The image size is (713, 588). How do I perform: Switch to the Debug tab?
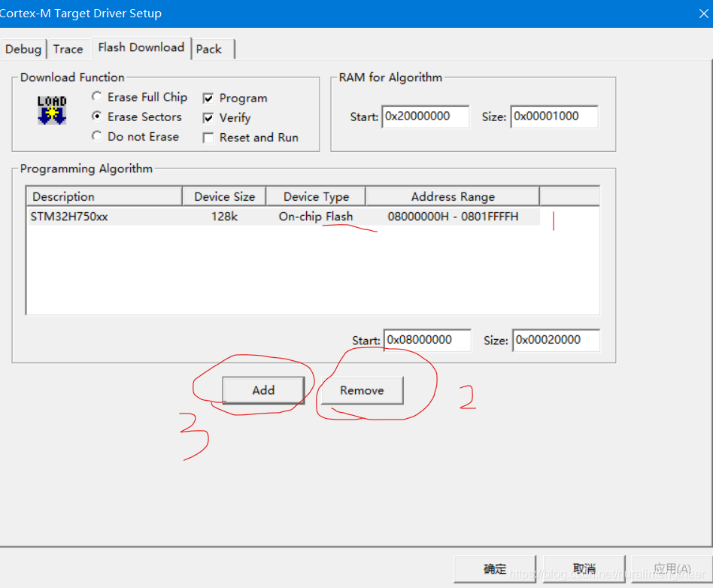click(x=23, y=49)
